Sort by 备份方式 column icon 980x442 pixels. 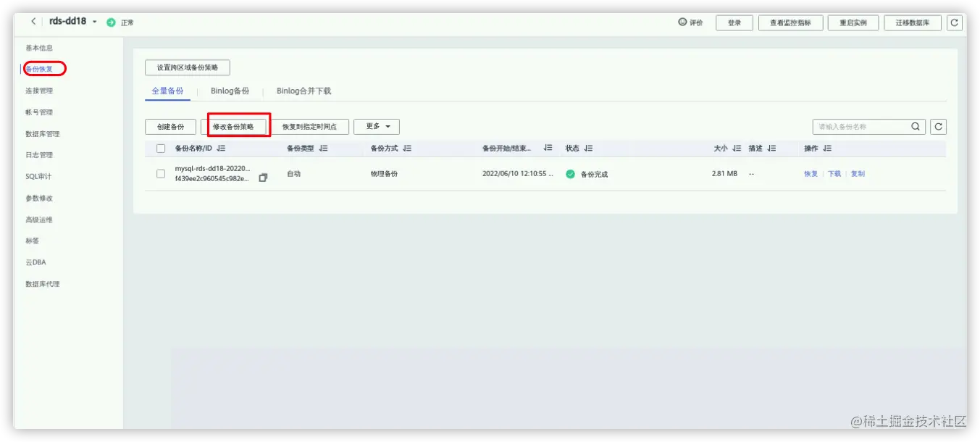407,149
